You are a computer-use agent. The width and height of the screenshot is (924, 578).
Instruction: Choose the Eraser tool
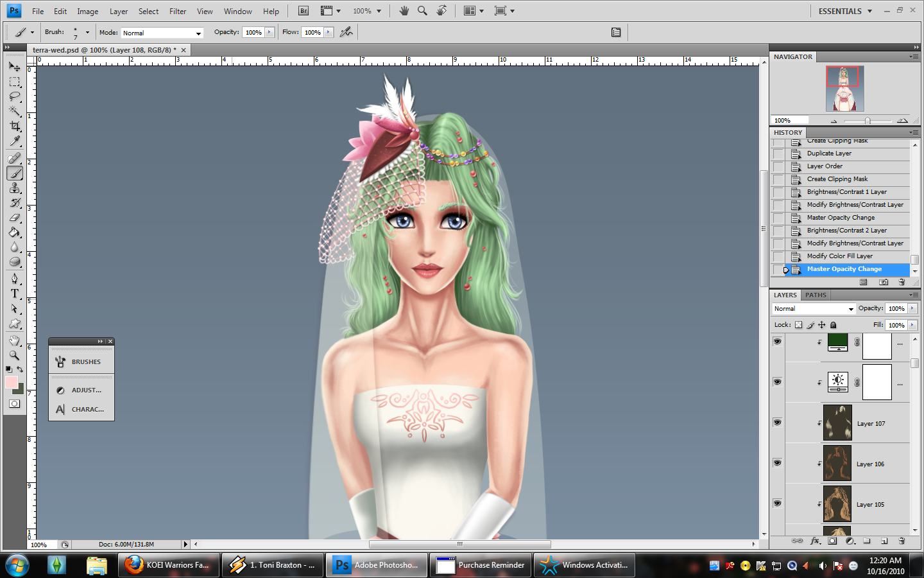coord(14,218)
